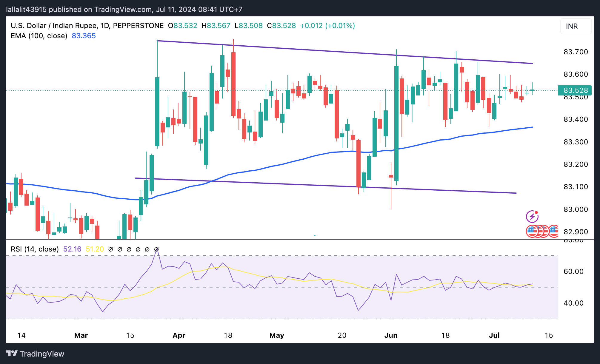
Task: Click the U.S. Dollar / Indian Rupee title
Action: (x=54, y=26)
